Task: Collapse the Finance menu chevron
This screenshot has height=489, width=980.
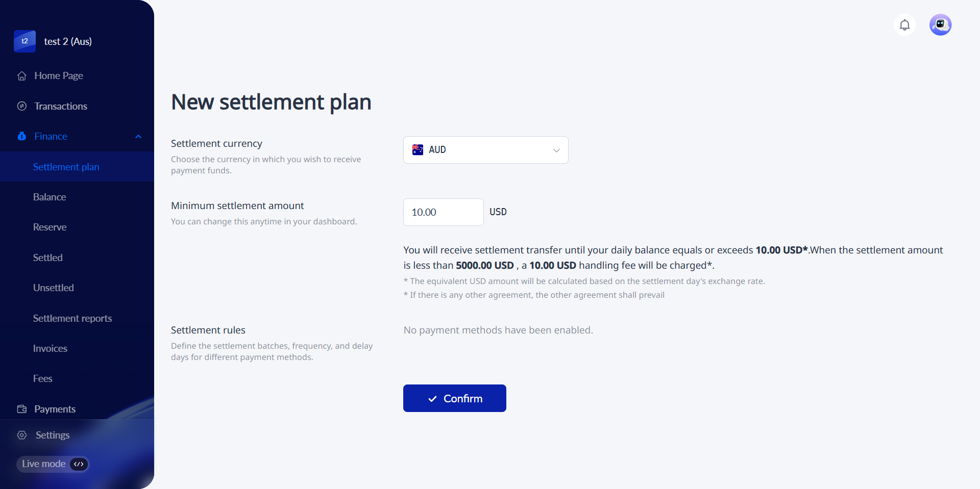Action: [138, 137]
